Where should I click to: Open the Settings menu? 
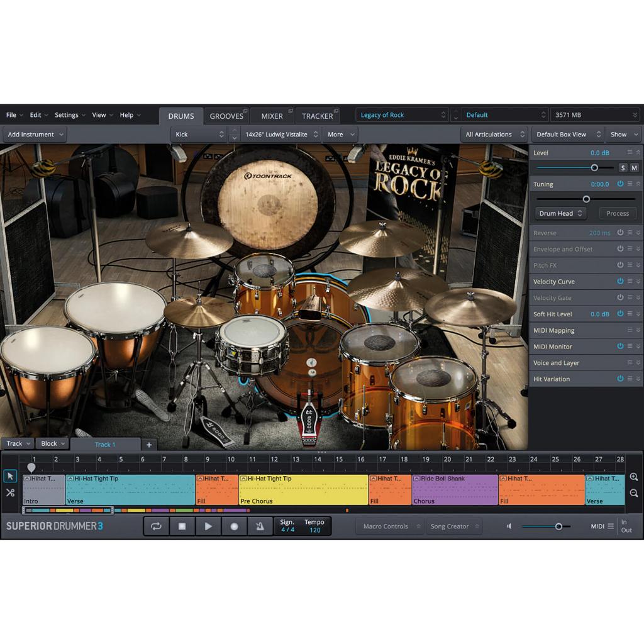tap(66, 114)
